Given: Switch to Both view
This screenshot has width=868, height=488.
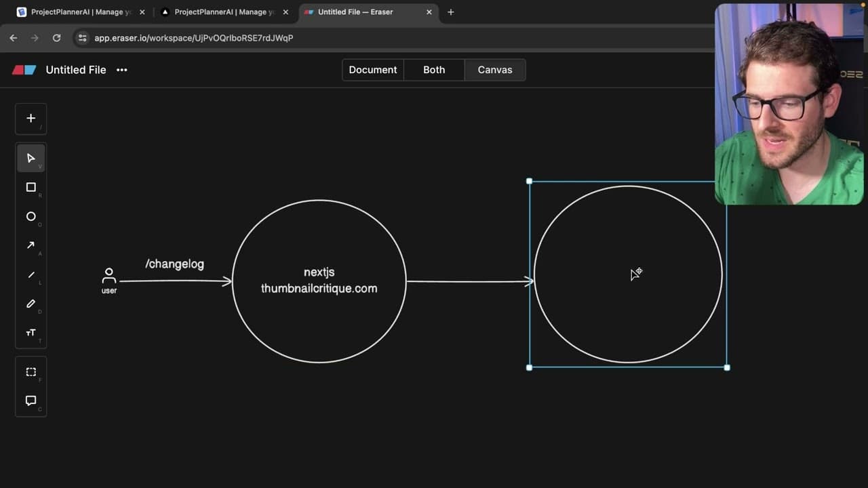Looking at the screenshot, I should pos(434,70).
